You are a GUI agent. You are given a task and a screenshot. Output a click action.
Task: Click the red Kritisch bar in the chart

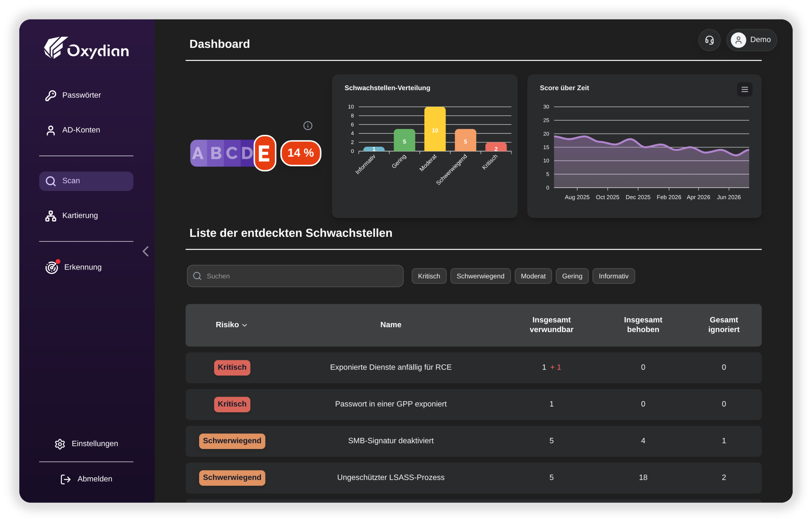click(x=496, y=147)
